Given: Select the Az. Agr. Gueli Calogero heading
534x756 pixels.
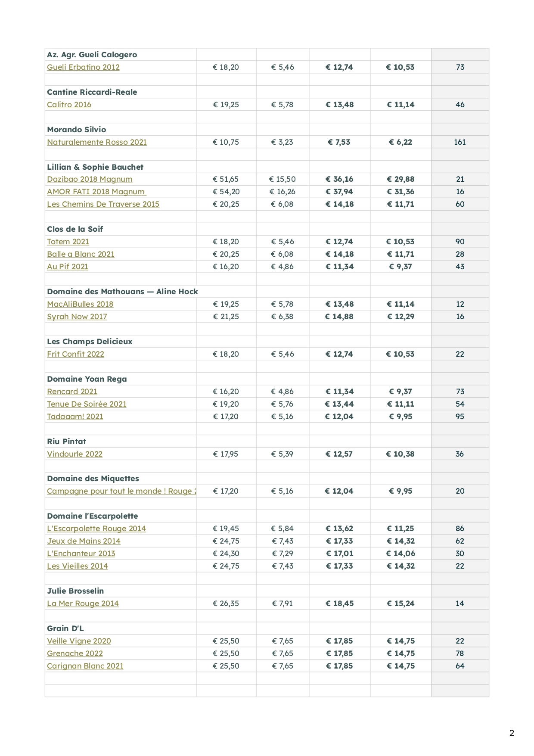Looking at the screenshot, I should point(92,55).
